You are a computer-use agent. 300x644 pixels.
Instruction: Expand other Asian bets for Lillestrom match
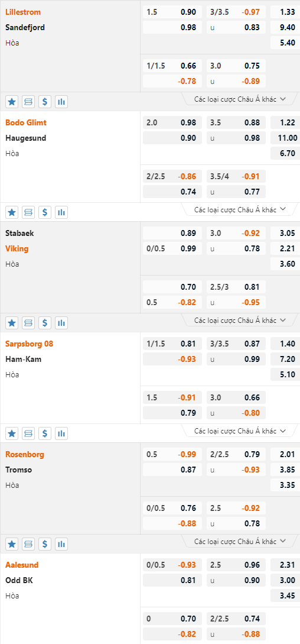click(240, 99)
